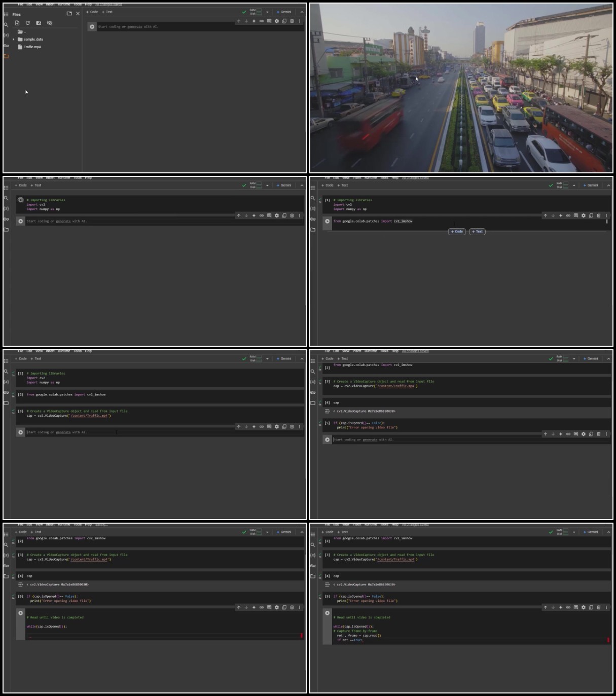616x696 pixels.
Task: Open editor settings gear in Files-panel cell toolbar
Action: pos(277,21)
